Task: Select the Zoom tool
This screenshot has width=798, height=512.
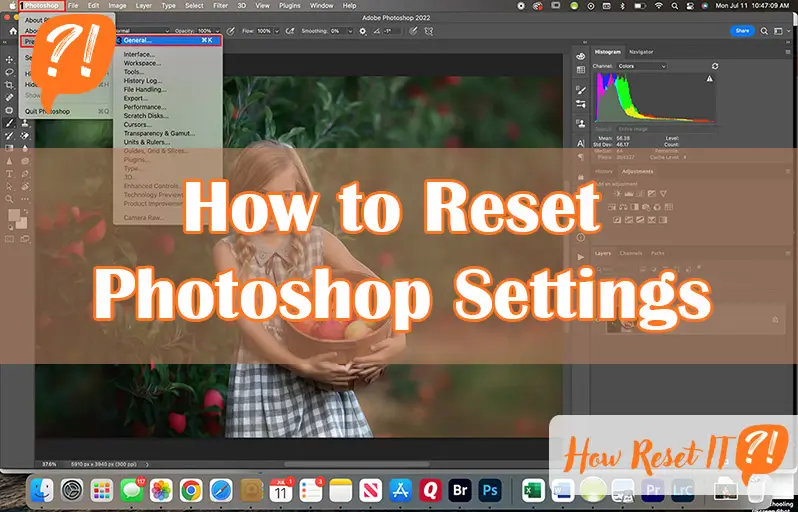Action: 9,199
